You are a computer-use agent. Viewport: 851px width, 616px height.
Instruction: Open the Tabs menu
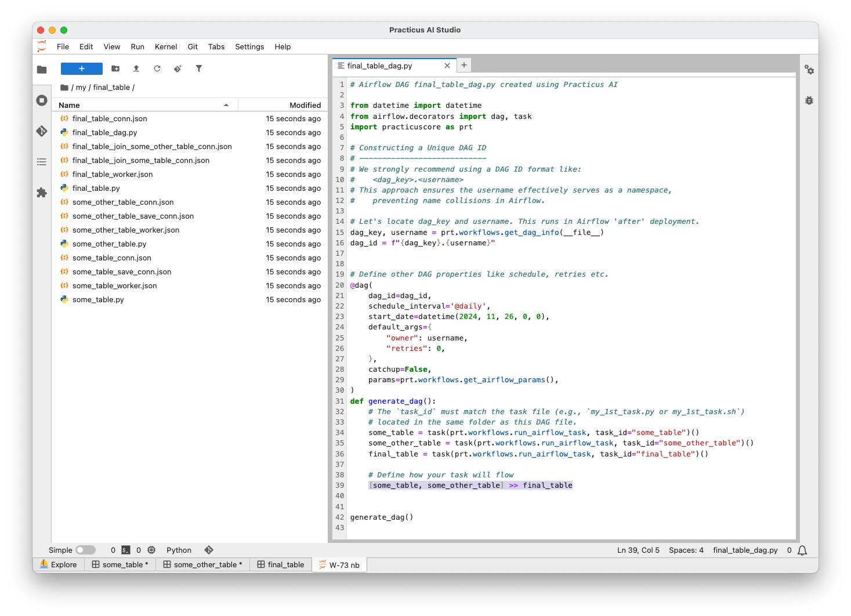click(x=216, y=47)
